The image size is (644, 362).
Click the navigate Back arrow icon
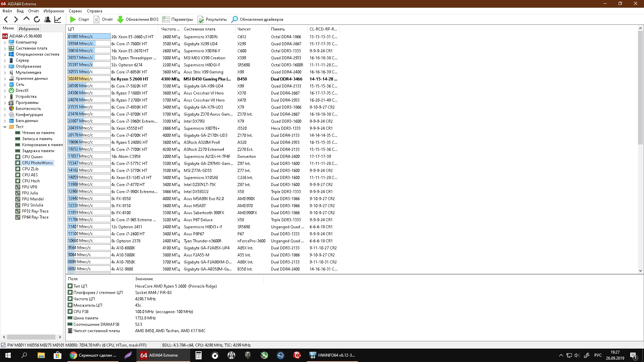click(6, 19)
